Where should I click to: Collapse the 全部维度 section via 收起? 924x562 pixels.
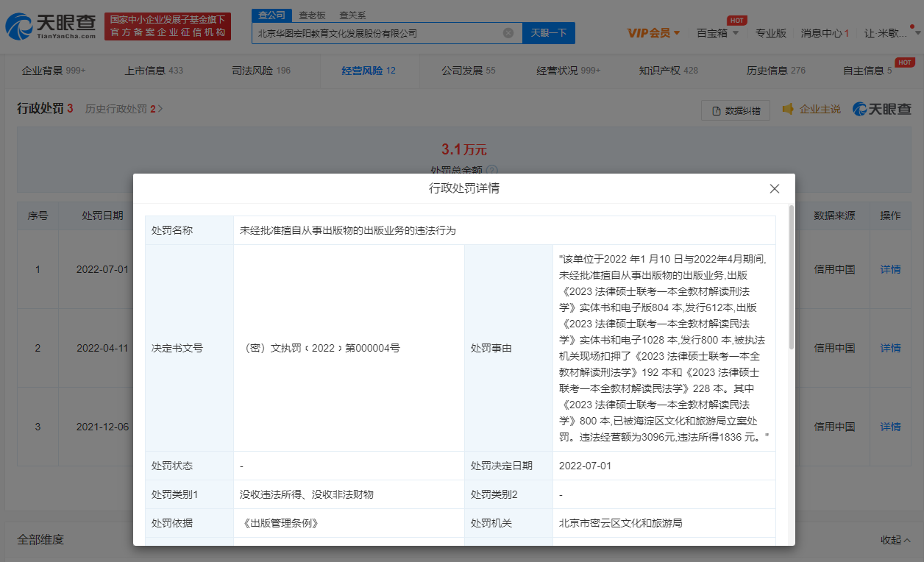[x=895, y=540]
